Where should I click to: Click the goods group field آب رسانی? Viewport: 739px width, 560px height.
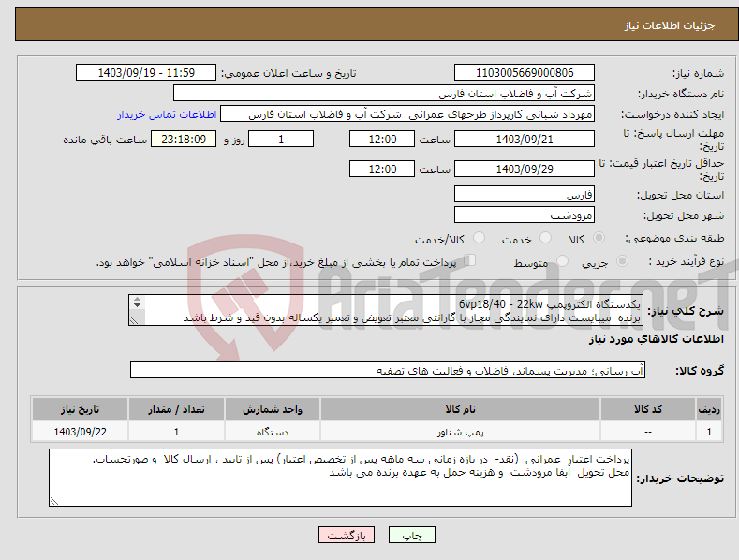pos(388,371)
